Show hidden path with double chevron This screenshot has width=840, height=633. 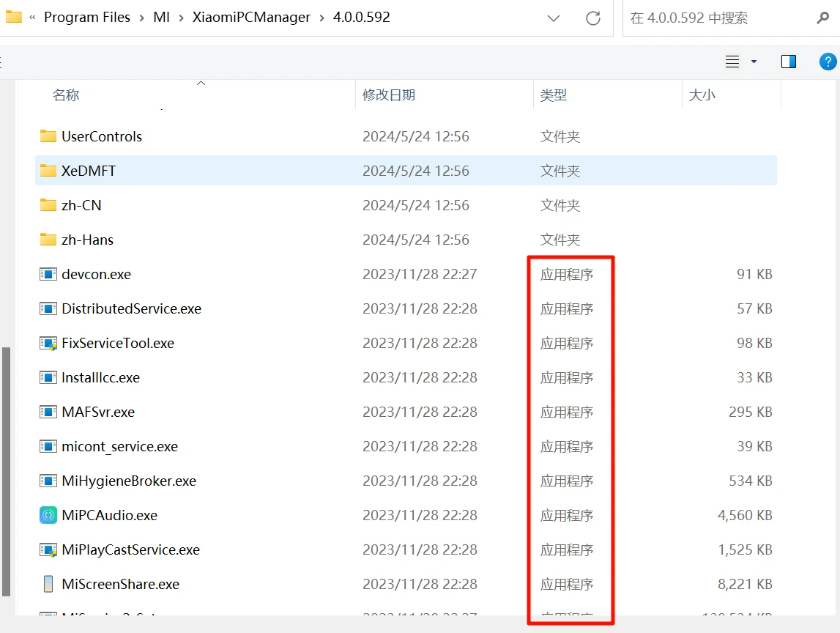point(33,17)
